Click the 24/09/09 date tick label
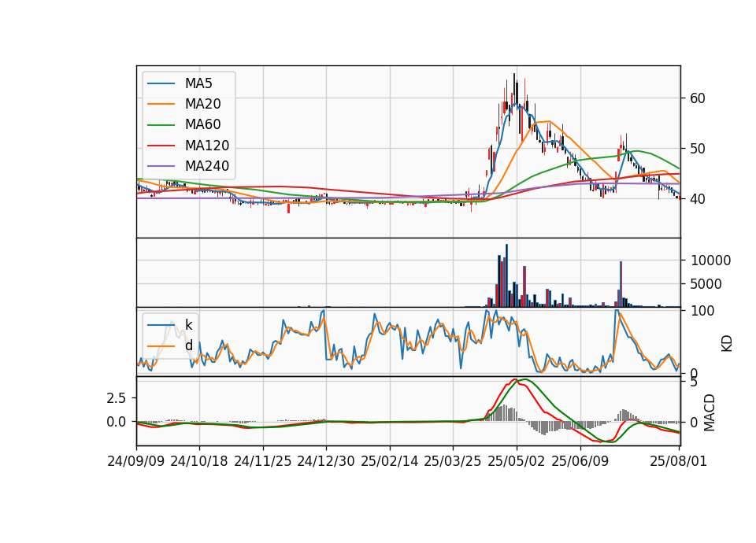This screenshot has height=543, width=756. click(136, 462)
